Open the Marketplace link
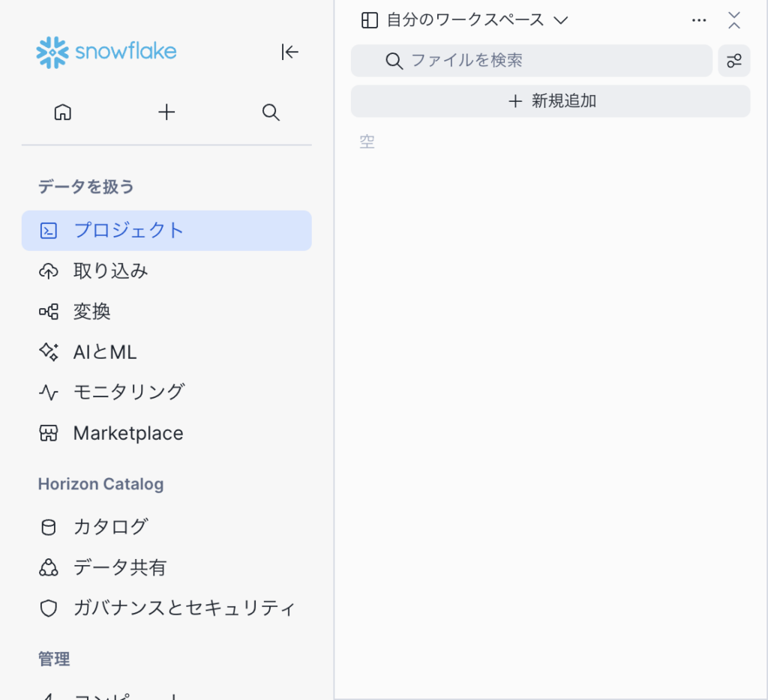768x700 pixels. coord(127,433)
